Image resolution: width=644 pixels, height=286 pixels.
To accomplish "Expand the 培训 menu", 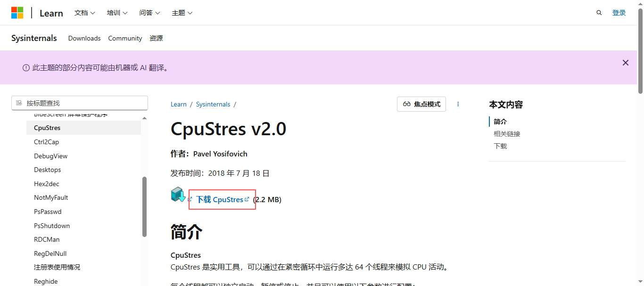I will [x=117, y=13].
